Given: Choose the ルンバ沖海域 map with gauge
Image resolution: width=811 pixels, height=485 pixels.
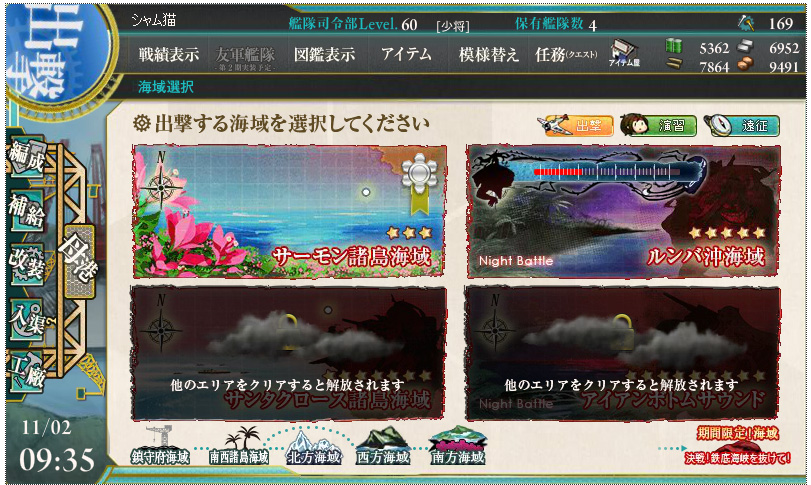Looking at the screenshot, I should point(623,211).
